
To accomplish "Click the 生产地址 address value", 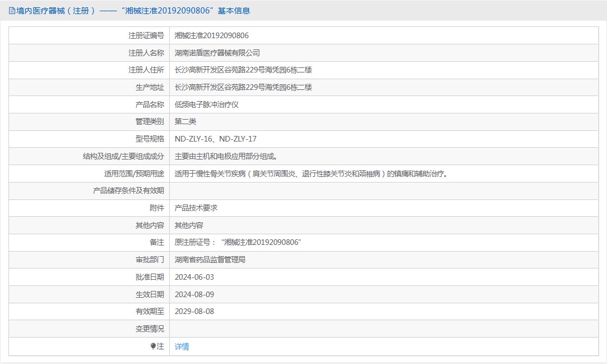I will pyautogui.click(x=243, y=88).
